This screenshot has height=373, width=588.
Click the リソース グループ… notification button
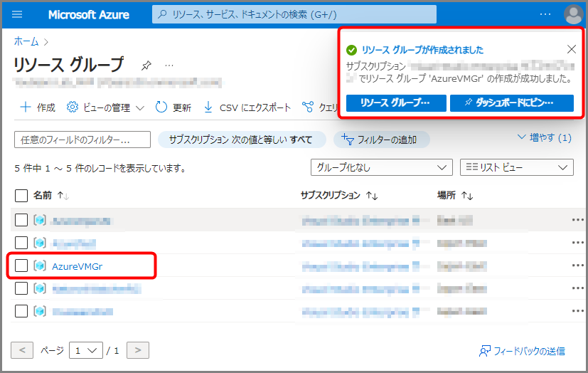(396, 103)
